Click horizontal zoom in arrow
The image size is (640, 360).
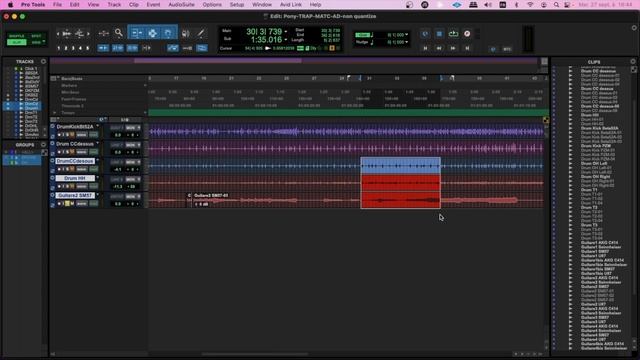click(89, 33)
